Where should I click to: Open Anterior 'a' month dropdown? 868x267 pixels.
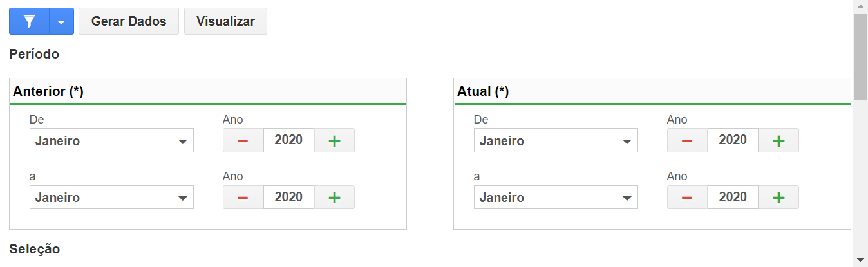pyautogui.click(x=111, y=197)
